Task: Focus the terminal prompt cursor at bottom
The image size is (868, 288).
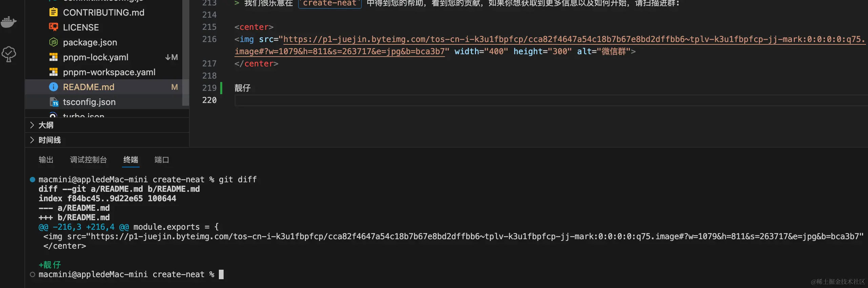Action: coord(221,274)
